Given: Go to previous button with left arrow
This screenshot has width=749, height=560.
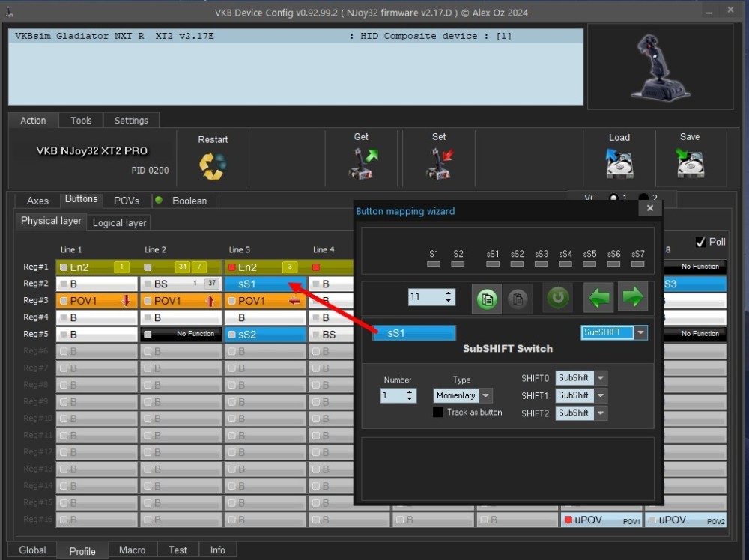Looking at the screenshot, I should coord(598,297).
